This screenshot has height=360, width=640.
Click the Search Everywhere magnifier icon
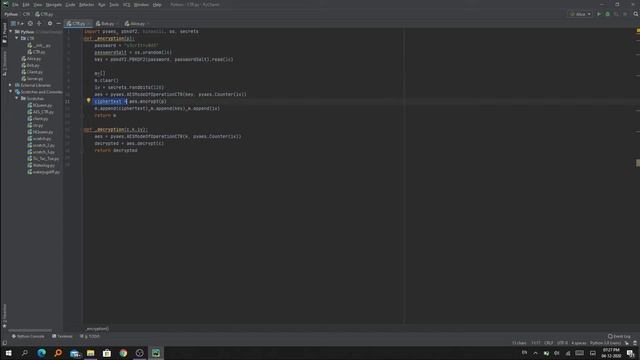pyautogui.click(x=636, y=14)
